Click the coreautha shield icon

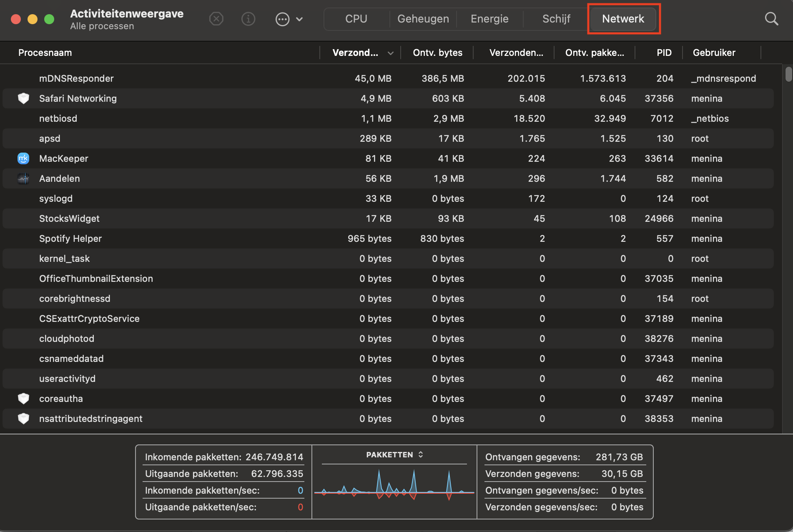pos(23,399)
